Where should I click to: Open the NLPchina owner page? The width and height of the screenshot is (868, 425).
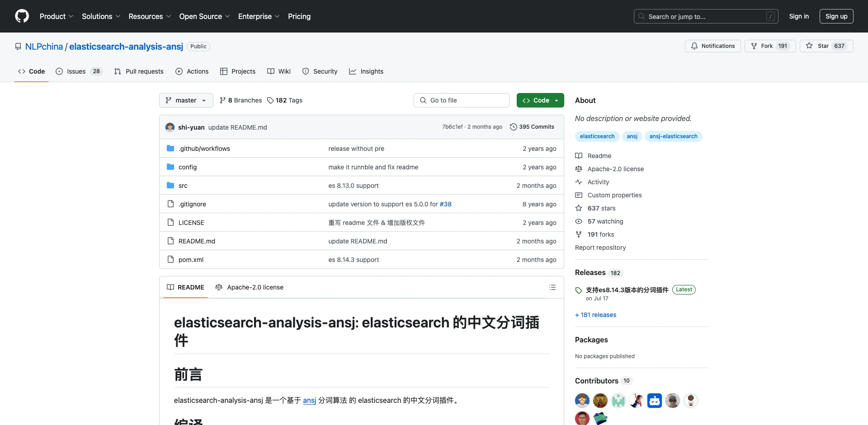44,47
